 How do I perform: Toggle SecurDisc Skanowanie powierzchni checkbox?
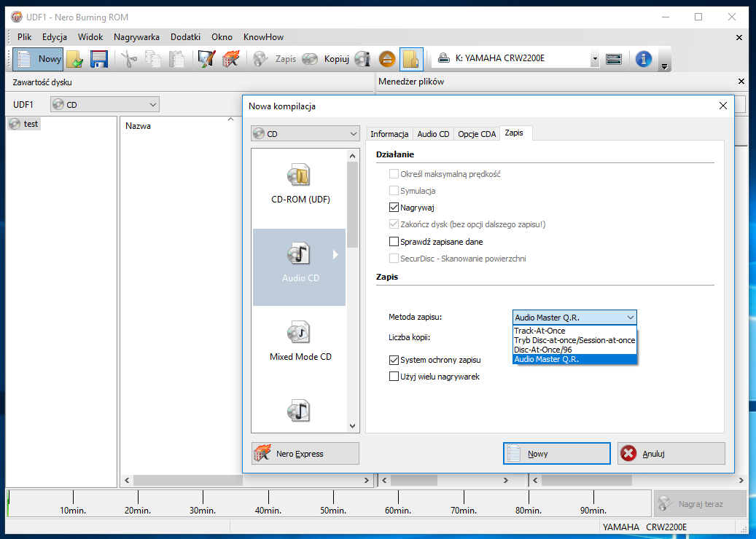click(394, 258)
